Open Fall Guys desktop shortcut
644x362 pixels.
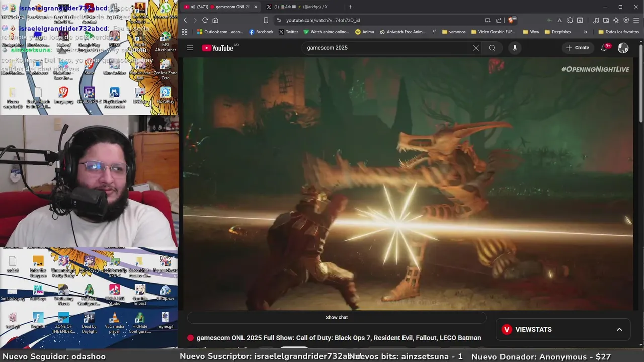[x=38, y=293]
